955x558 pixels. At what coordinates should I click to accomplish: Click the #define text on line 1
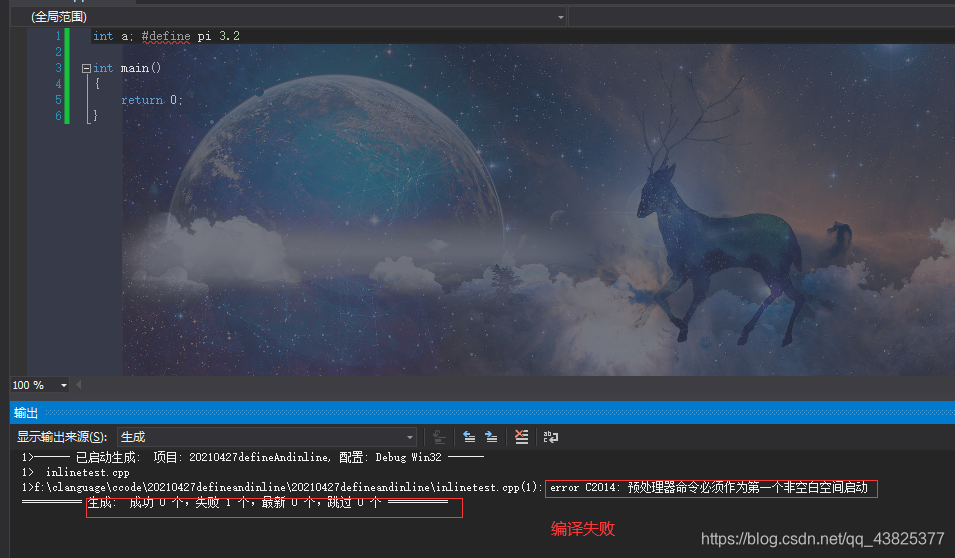pos(166,37)
